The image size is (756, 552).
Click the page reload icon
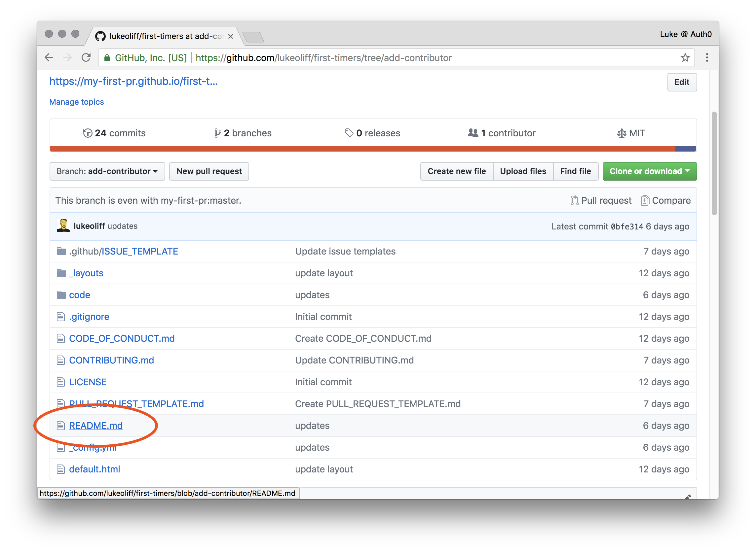[86, 57]
